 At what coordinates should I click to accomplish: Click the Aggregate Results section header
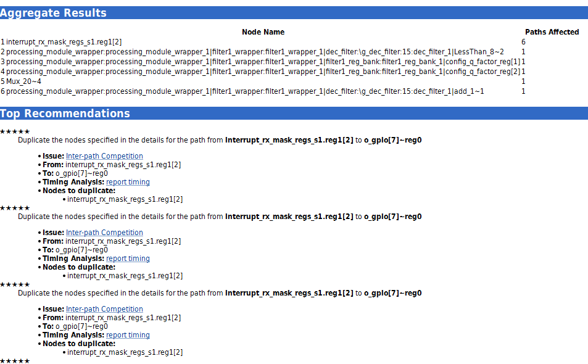point(53,13)
